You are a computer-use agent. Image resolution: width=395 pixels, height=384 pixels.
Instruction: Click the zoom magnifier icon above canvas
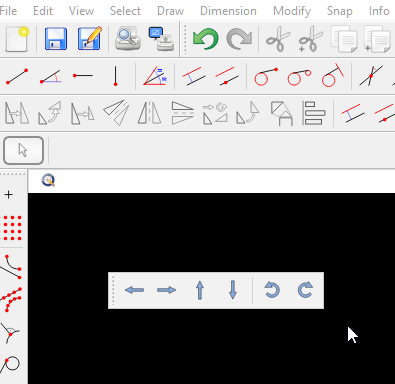point(48,180)
